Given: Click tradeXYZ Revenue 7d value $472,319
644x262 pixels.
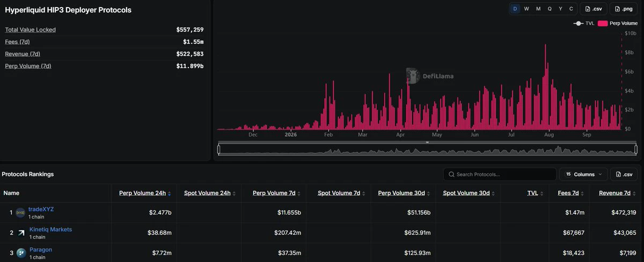Looking at the screenshot, I should 624,213.
